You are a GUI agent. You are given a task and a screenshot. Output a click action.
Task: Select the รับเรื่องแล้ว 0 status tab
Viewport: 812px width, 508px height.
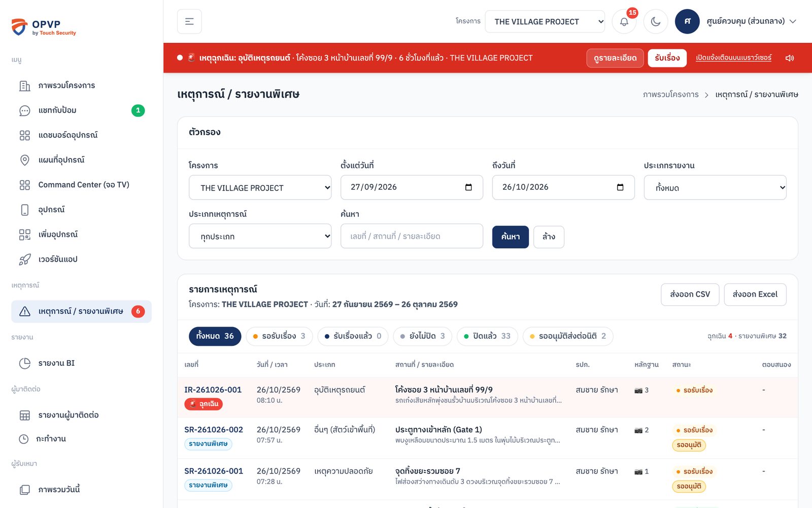pyautogui.click(x=353, y=336)
